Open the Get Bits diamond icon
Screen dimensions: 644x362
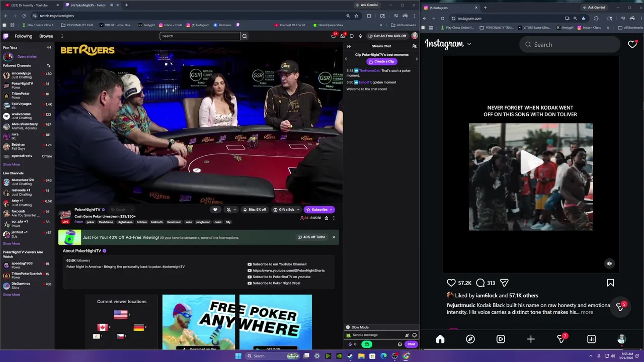pos(360,36)
